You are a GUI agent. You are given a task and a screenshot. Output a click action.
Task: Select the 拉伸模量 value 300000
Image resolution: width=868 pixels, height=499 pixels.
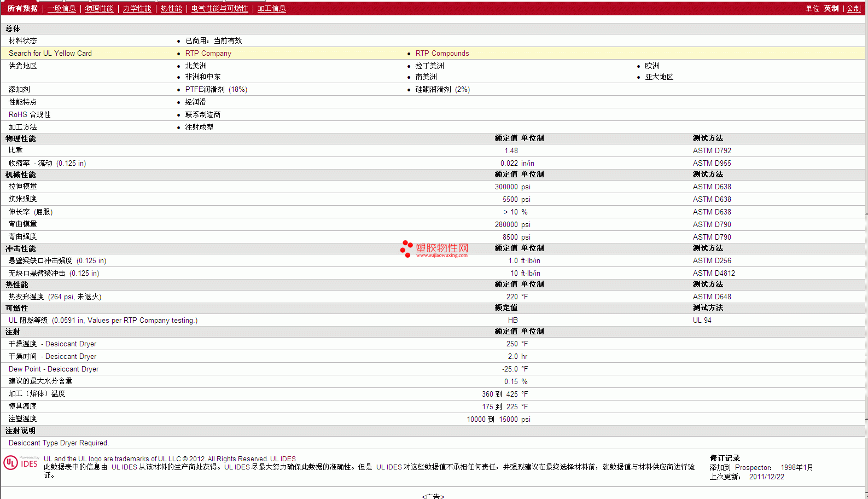click(506, 187)
